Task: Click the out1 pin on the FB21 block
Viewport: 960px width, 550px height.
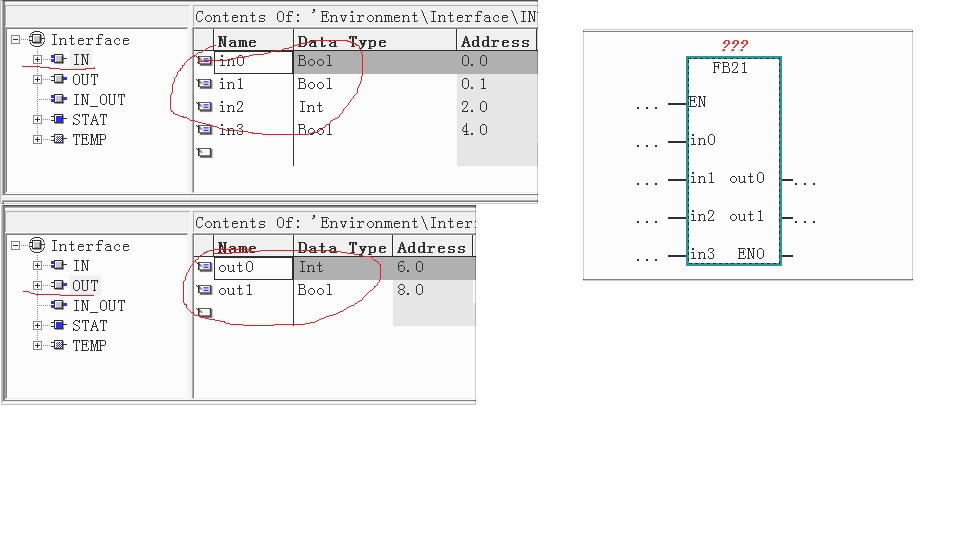Action: pyautogui.click(x=747, y=216)
